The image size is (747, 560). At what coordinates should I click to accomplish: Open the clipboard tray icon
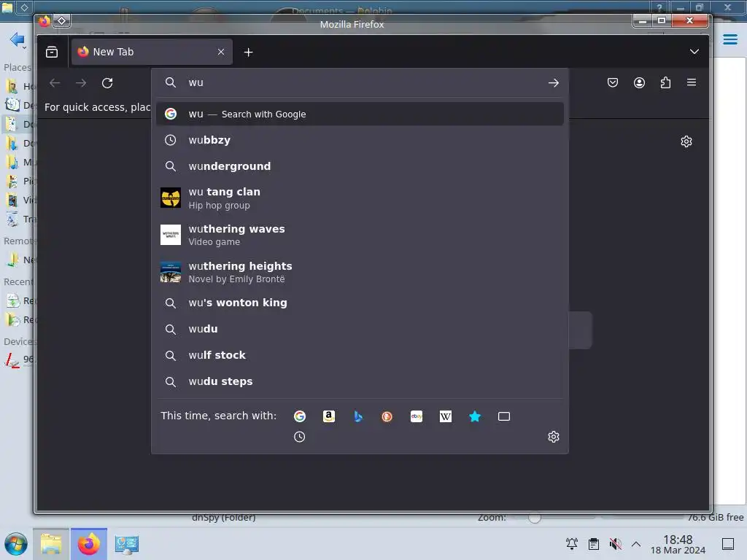(594, 543)
